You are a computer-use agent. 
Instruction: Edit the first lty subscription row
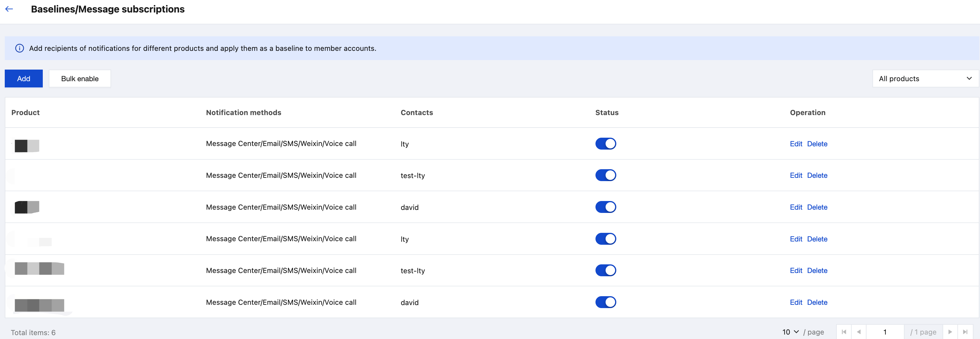796,144
